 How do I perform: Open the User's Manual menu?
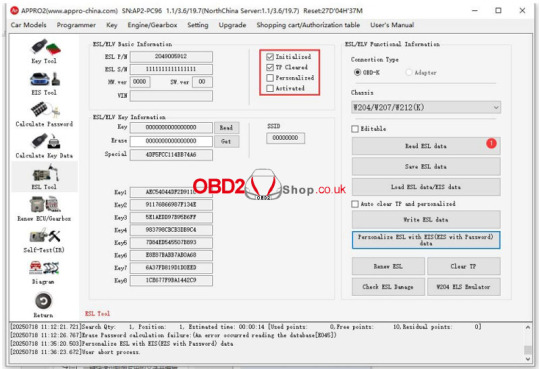pyautogui.click(x=392, y=25)
